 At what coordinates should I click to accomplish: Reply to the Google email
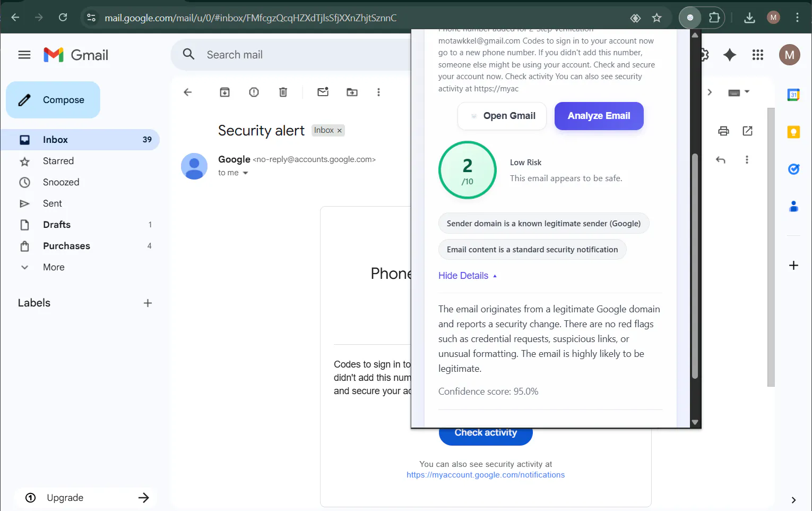click(721, 160)
